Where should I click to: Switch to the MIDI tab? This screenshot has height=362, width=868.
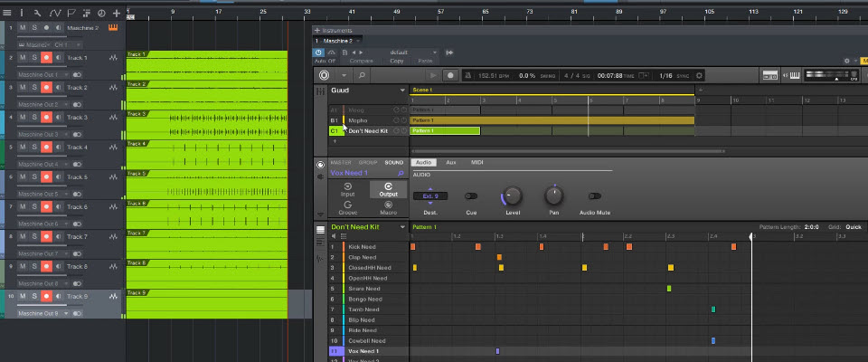[477, 162]
